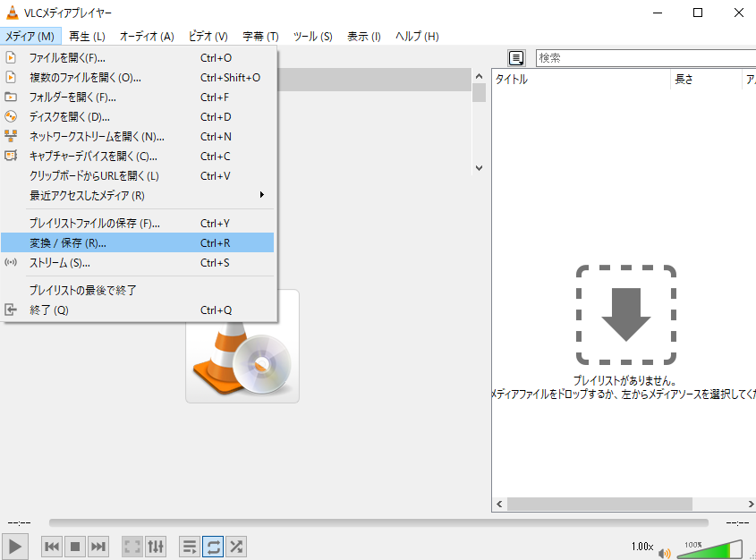Click the Stream broadcast icon
756x560 pixels.
pyautogui.click(x=11, y=263)
